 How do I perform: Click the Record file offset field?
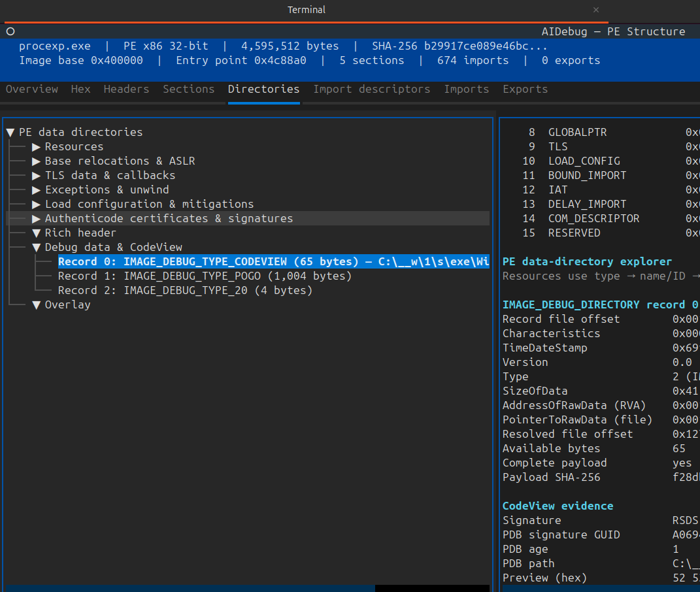click(x=599, y=320)
